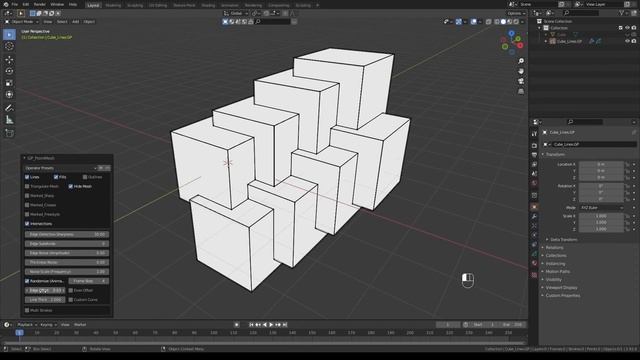Click the Location X input field
This screenshot has height=360, width=640.
[601, 164]
